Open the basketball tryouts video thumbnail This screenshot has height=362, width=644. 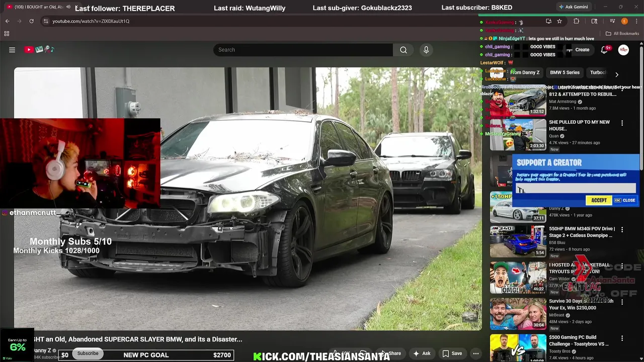(518, 278)
